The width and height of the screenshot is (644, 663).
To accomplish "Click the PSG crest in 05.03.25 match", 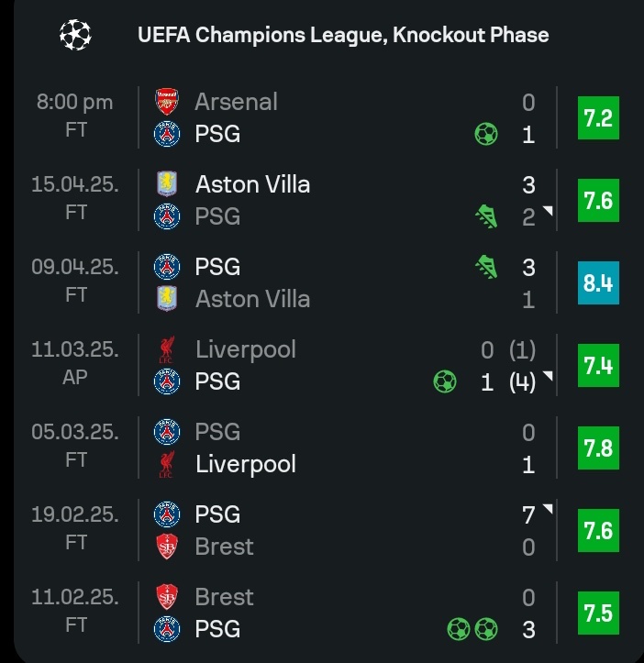I will (167, 432).
